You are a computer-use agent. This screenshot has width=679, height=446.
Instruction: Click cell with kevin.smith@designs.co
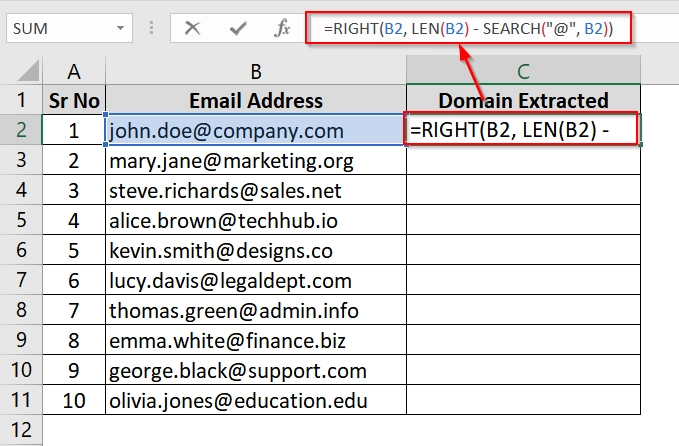[256, 250]
